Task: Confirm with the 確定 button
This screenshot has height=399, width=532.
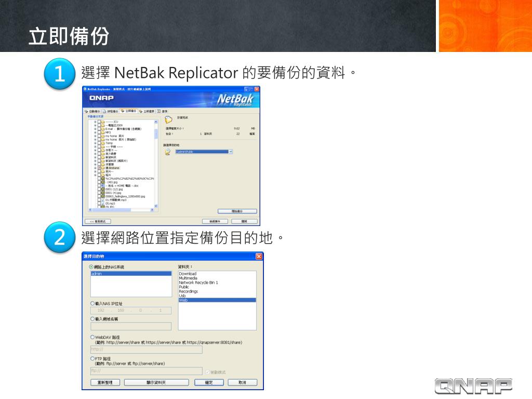Action: (209, 382)
